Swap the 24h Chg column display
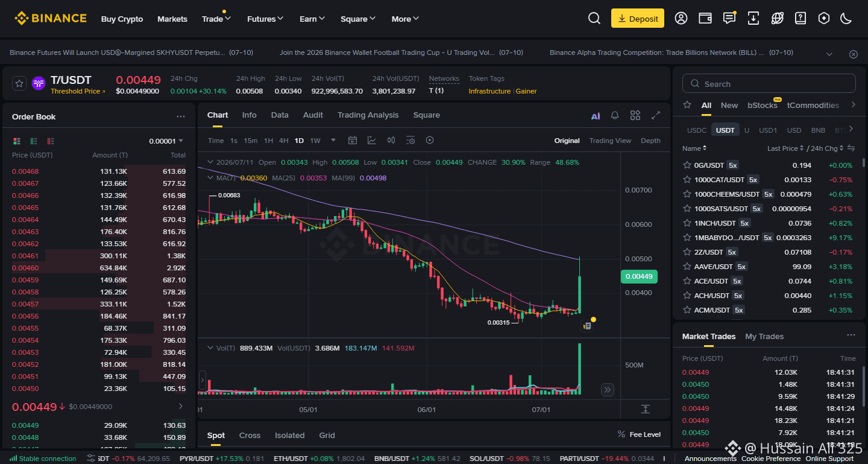 tap(851, 148)
